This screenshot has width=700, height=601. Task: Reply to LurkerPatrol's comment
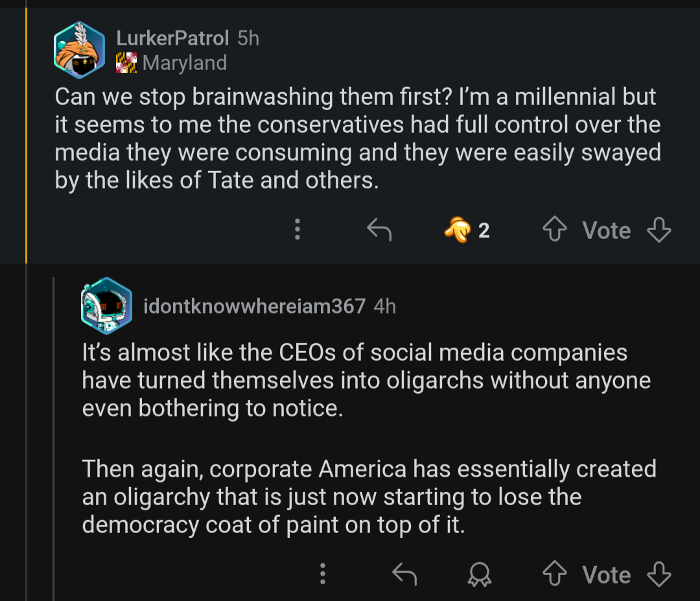coord(379,230)
